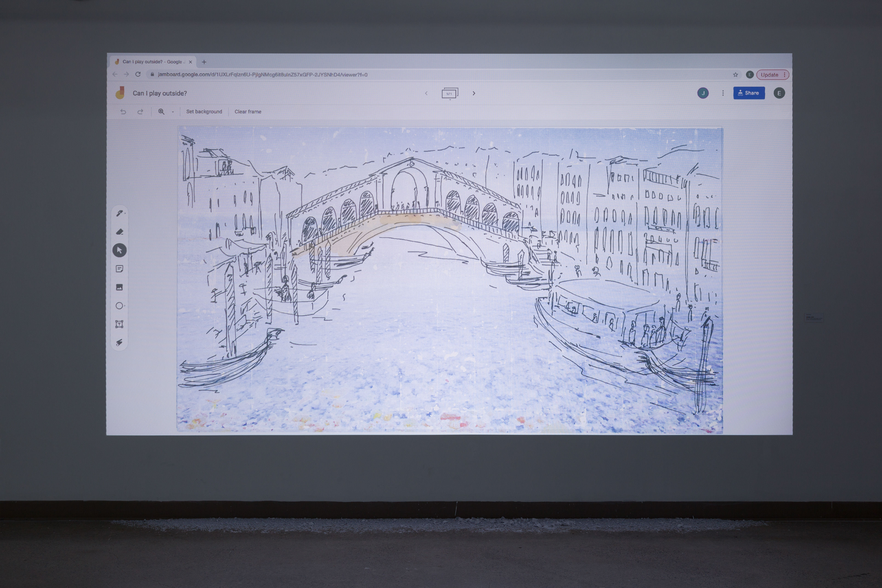This screenshot has width=882, height=588.
Task: Navigate forward in browser
Action: 126,74
